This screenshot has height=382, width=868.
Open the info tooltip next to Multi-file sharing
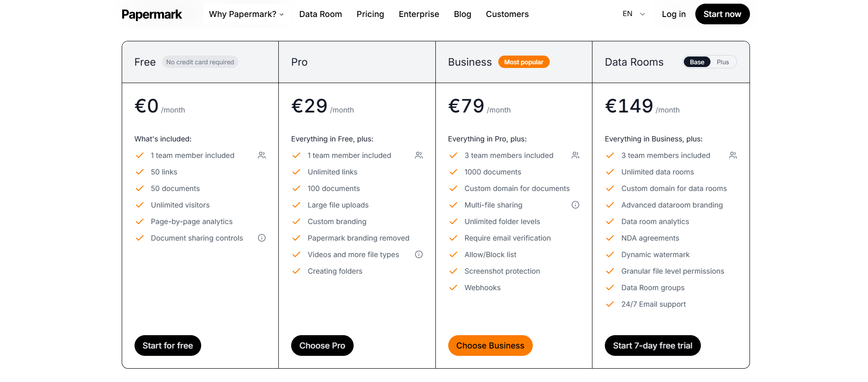pyautogui.click(x=575, y=205)
